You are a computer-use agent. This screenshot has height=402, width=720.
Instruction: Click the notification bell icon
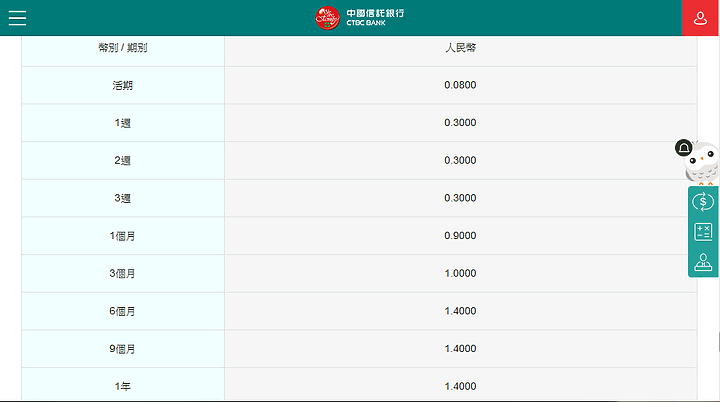point(683,148)
